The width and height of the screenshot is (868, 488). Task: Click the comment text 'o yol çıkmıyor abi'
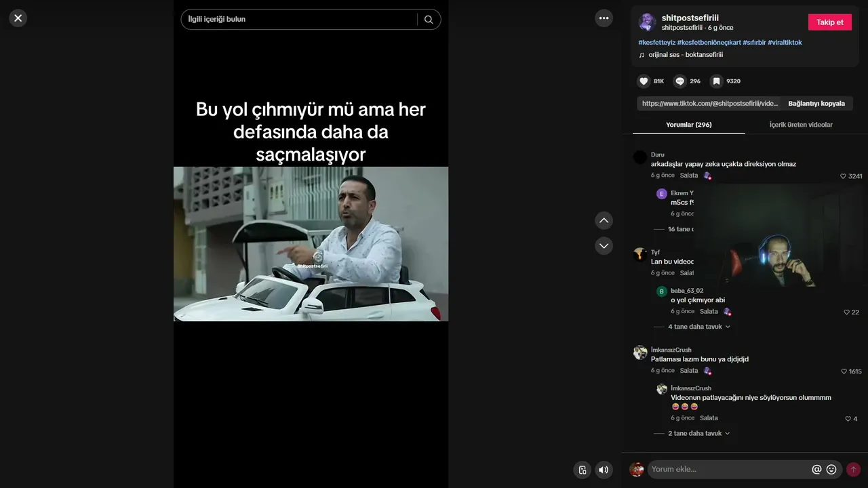[x=698, y=300]
